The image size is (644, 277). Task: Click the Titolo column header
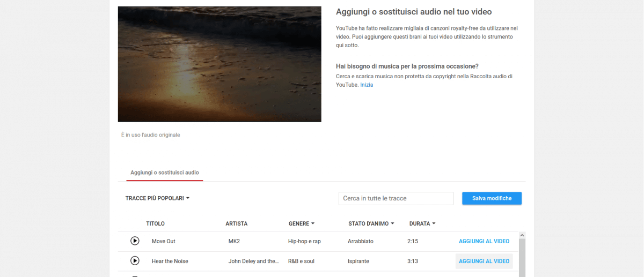pos(155,223)
